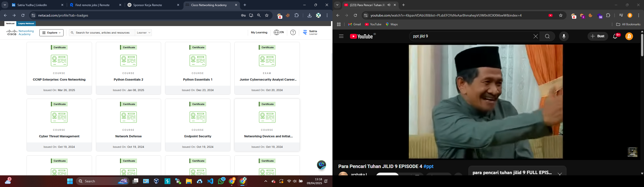Open the Windows Start menu

pos(70,181)
